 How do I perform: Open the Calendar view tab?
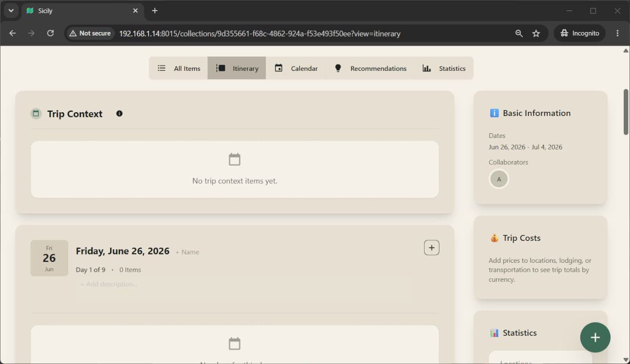point(296,68)
